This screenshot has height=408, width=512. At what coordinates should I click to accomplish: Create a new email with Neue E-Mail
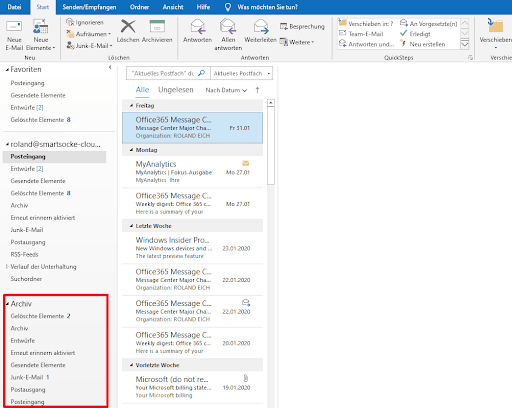[x=14, y=35]
